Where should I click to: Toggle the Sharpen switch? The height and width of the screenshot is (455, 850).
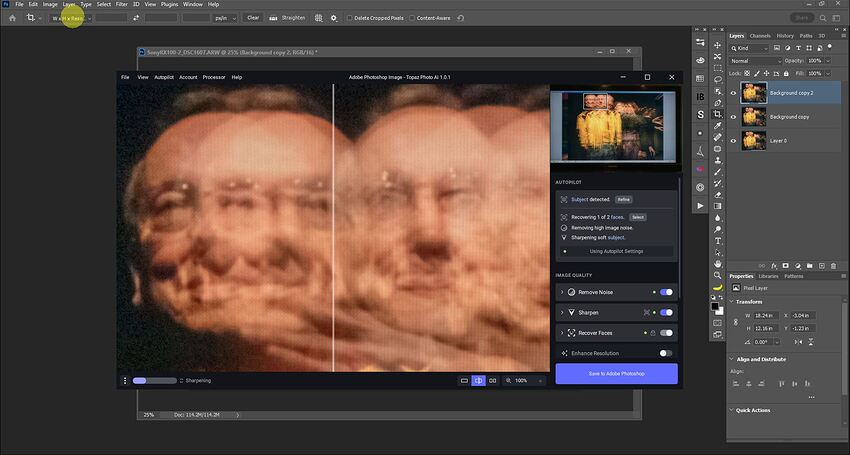666,313
